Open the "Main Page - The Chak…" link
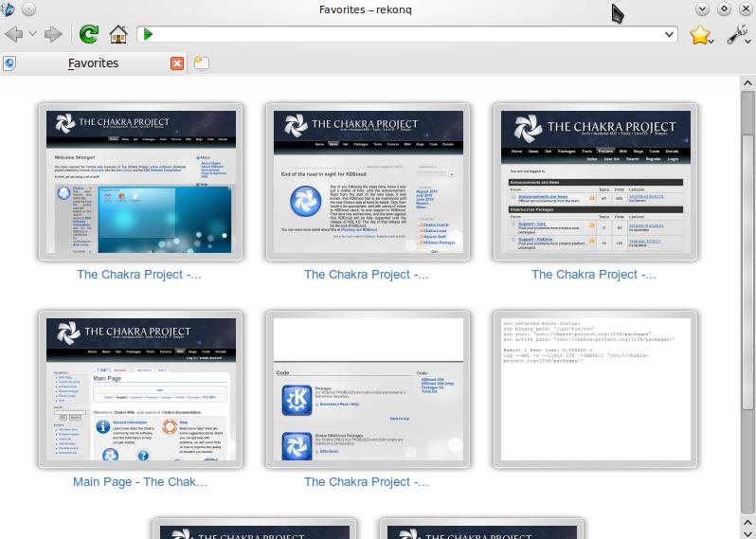The height and width of the screenshot is (539, 756). coord(140,482)
